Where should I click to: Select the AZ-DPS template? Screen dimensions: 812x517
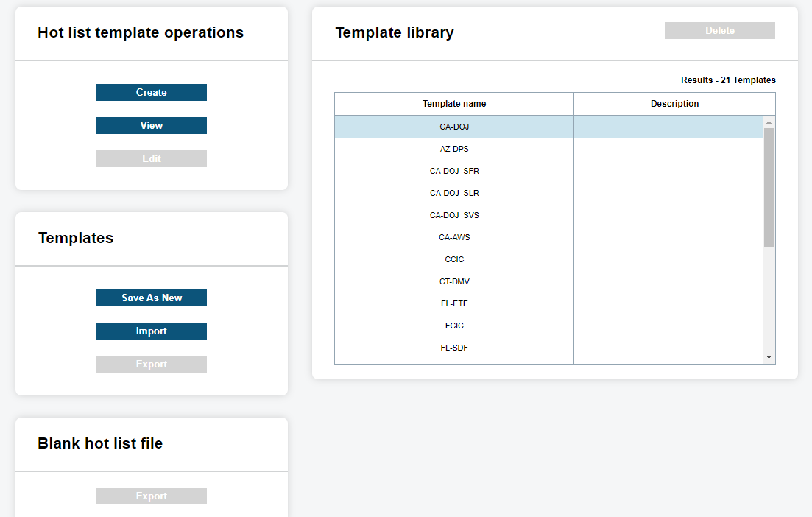tap(454, 149)
